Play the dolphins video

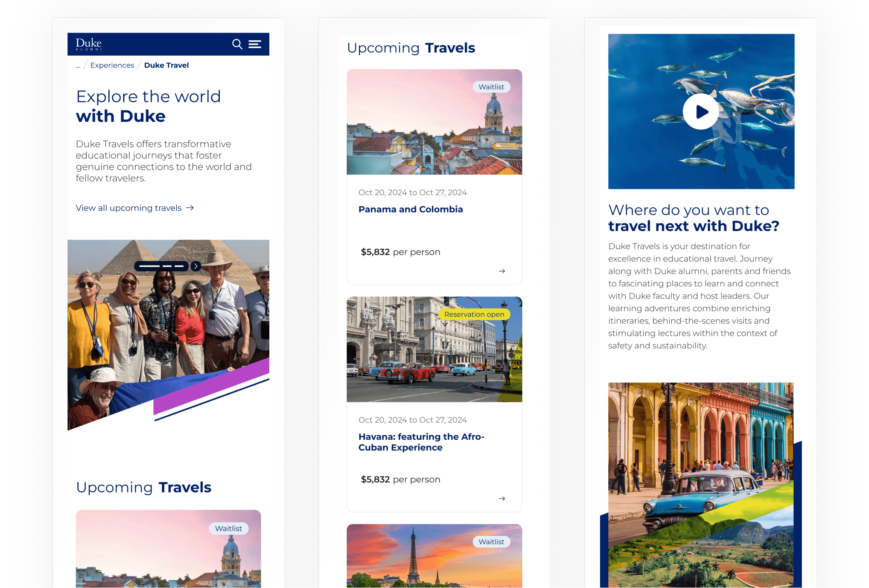(701, 111)
